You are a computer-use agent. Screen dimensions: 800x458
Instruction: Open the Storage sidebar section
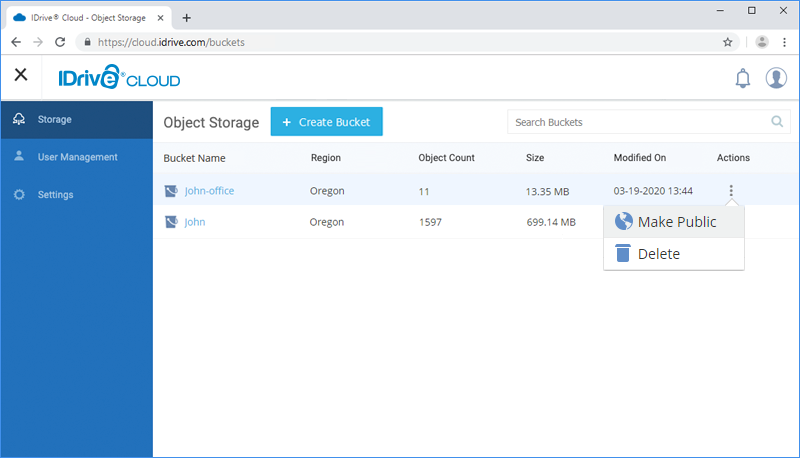(x=55, y=119)
